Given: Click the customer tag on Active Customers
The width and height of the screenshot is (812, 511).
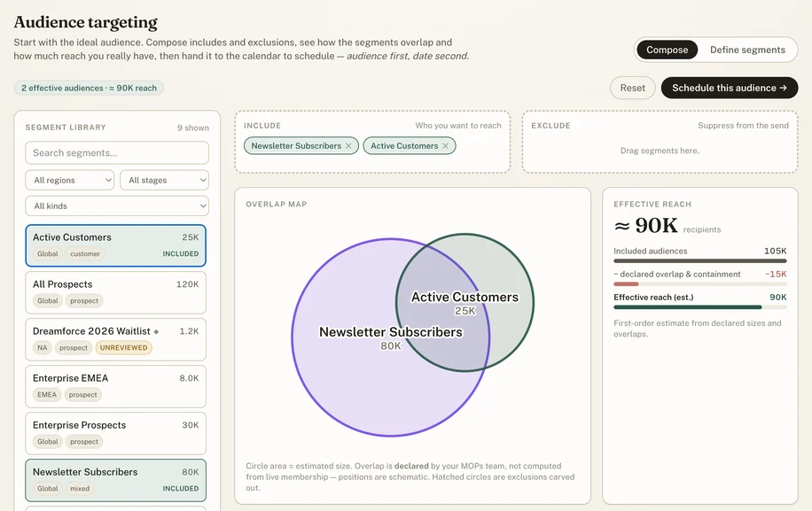Looking at the screenshot, I should [x=85, y=254].
